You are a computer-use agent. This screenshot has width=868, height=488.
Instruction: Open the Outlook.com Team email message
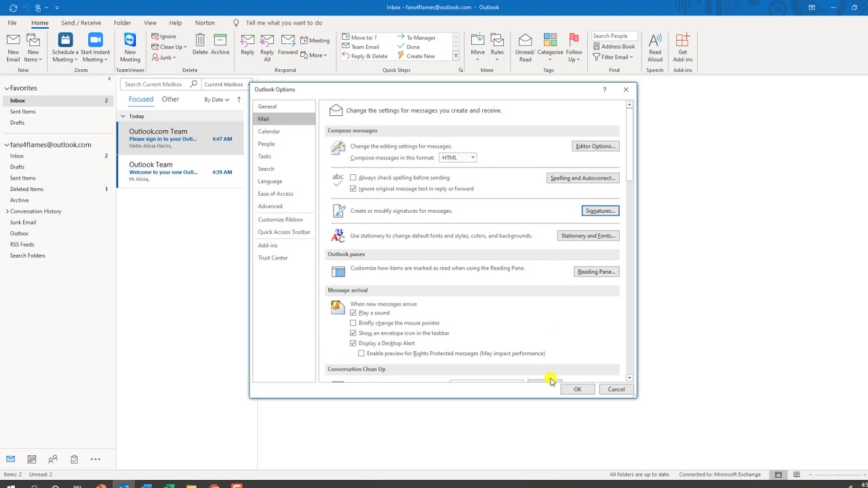coord(180,138)
